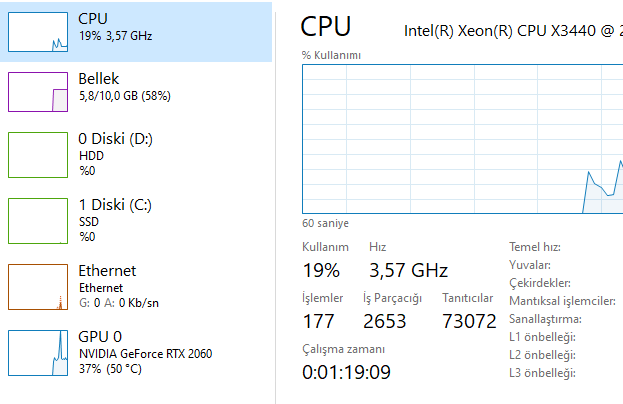Click the 1 Diski (C:) graph thumbnail
Screen dimensions: 623x404
click(x=37, y=220)
